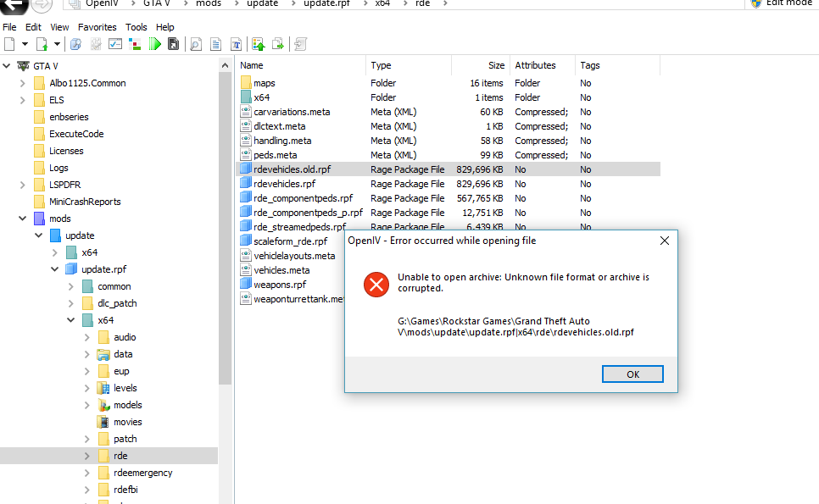Expand the Albo1125.Common tree node
The image size is (819, 504).
click(x=23, y=83)
